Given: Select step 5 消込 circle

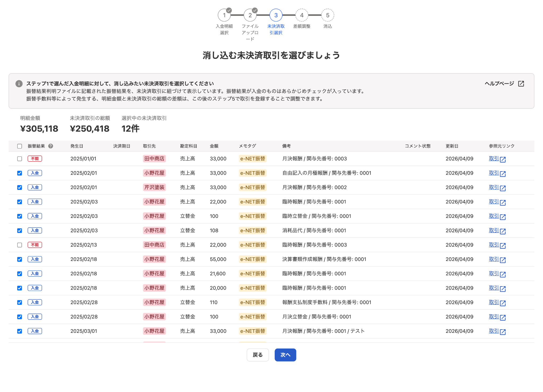Looking at the screenshot, I should pyautogui.click(x=328, y=15).
